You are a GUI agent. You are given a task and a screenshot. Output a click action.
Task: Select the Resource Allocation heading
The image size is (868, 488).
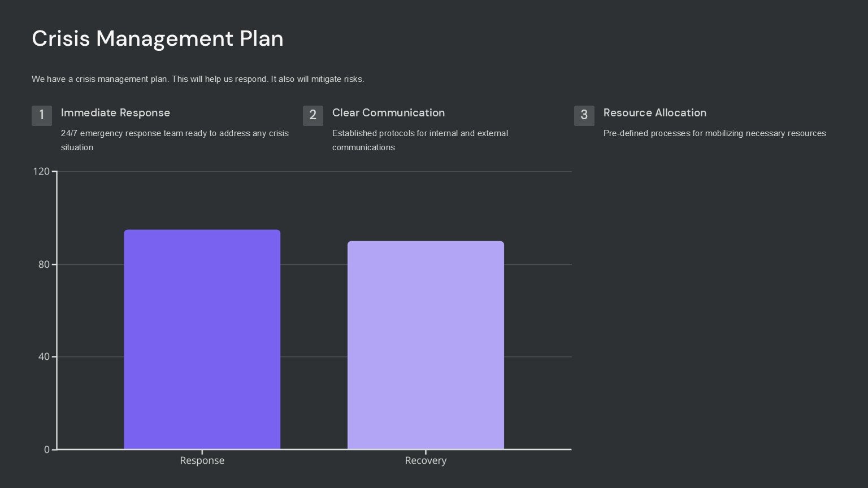click(x=654, y=113)
